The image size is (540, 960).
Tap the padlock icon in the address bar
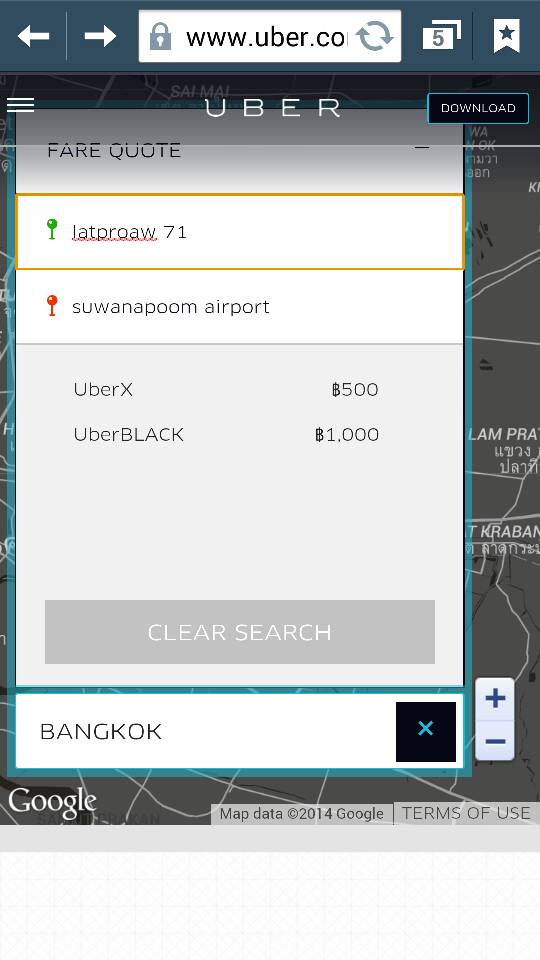(x=160, y=37)
